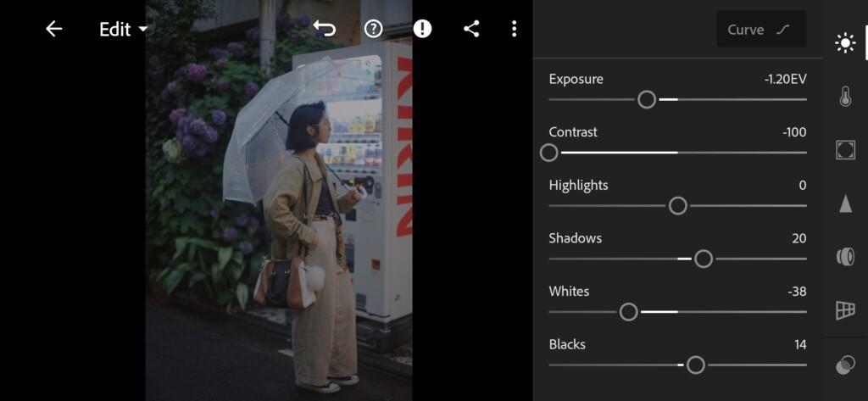This screenshot has width=868, height=401.
Task: Open the three-dot overflow menu
Action: (x=515, y=29)
